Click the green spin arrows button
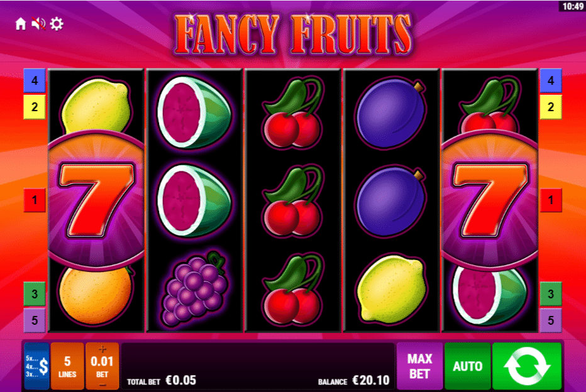The image size is (586, 392). point(527,366)
